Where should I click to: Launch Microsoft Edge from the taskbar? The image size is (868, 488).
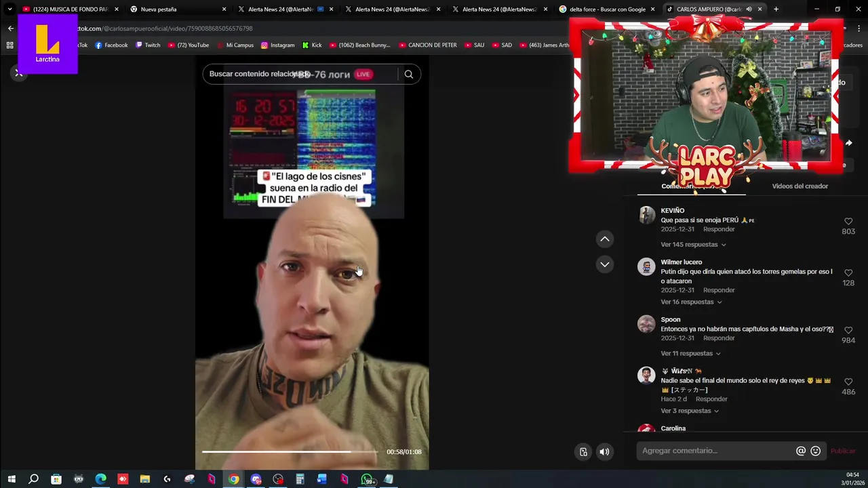(x=100, y=479)
